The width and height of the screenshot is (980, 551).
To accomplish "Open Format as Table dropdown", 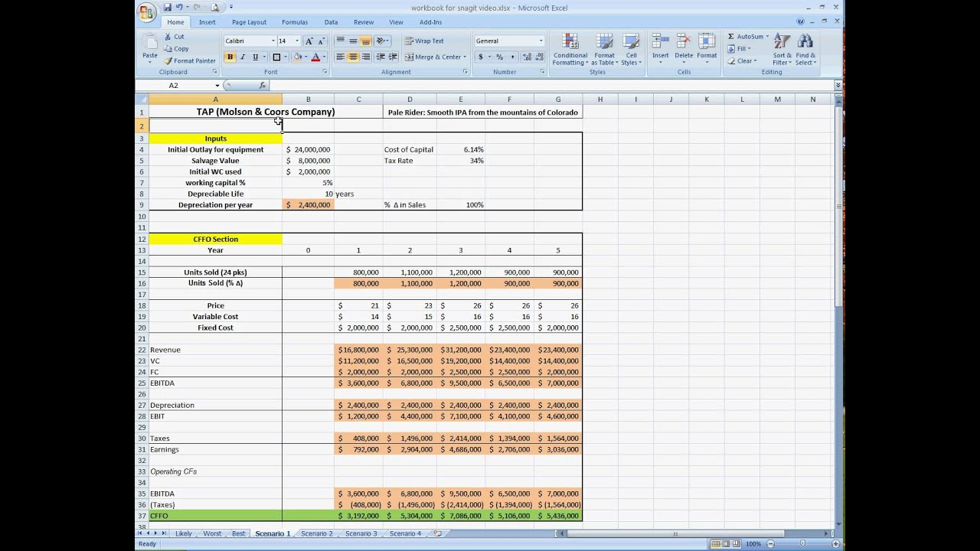I will click(604, 50).
